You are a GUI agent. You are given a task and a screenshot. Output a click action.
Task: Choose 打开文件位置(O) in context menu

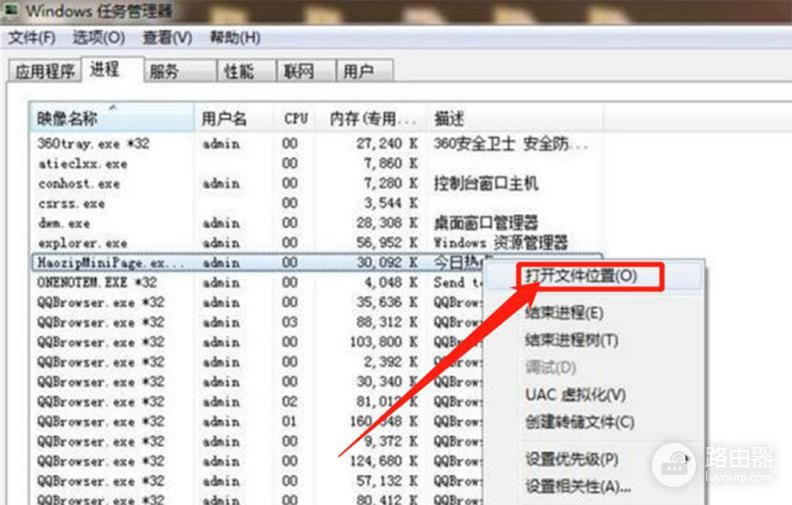tap(581, 274)
